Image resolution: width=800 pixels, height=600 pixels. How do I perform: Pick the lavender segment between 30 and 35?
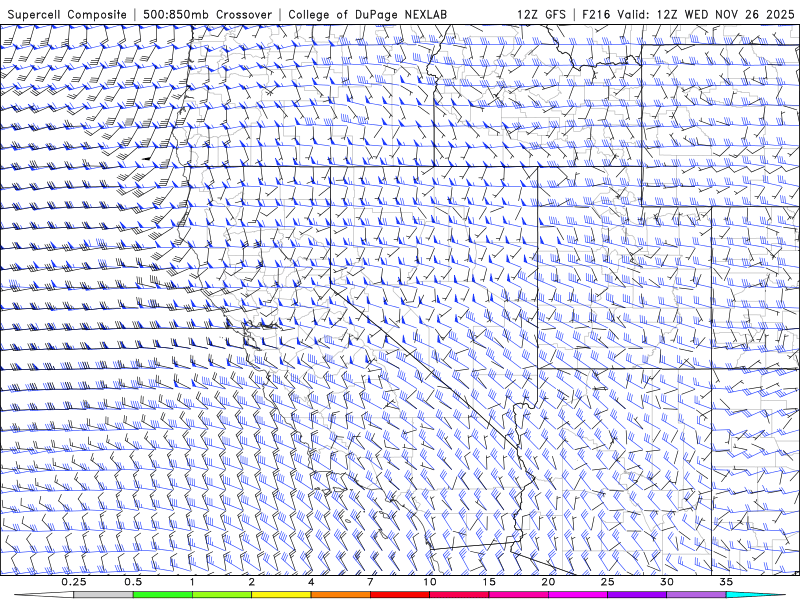coord(696,595)
